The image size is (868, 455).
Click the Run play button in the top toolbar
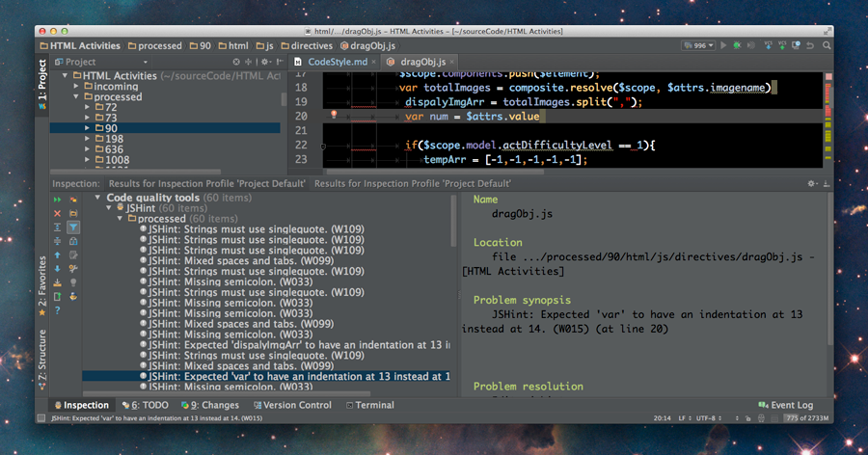723,45
